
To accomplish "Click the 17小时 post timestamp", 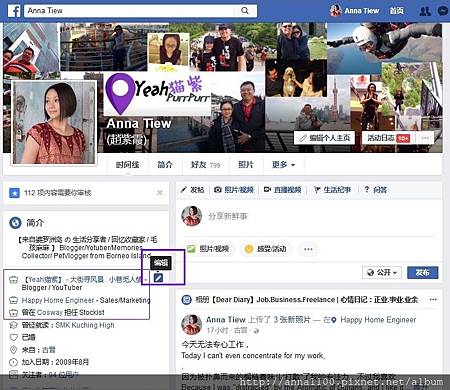I will [217, 330].
